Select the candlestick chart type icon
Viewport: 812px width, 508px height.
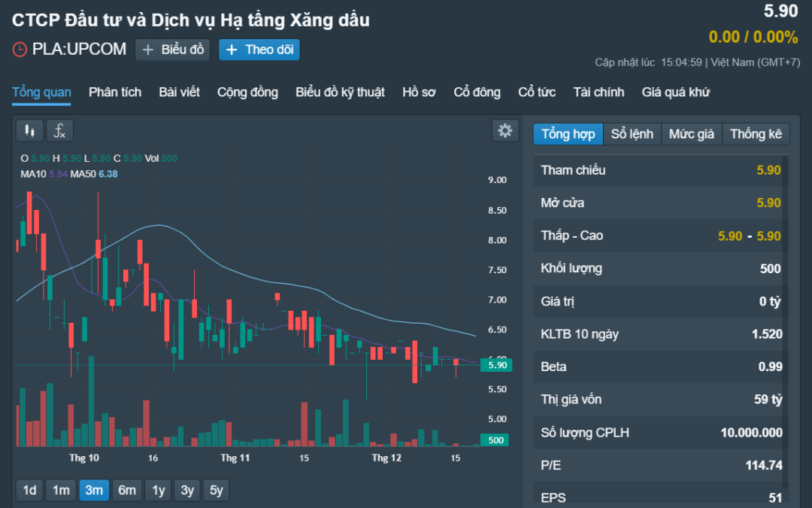pos(29,130)
